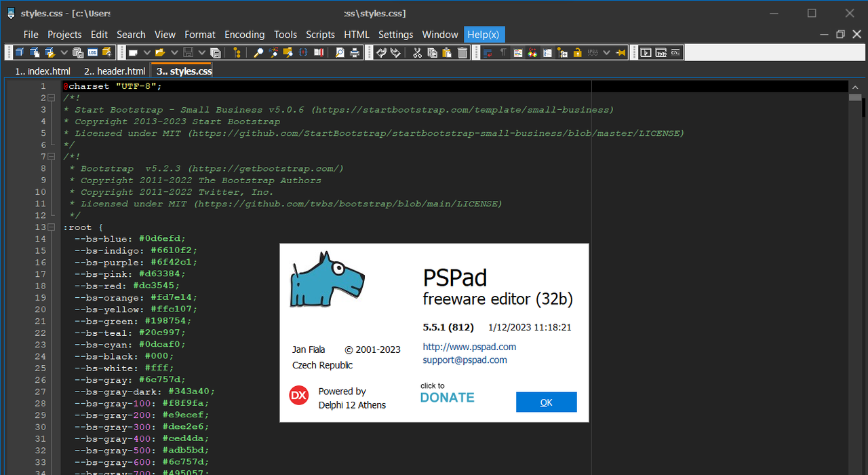Collapse the :root block at line 13
The image size is (868, 475).
tap(52, 227)
